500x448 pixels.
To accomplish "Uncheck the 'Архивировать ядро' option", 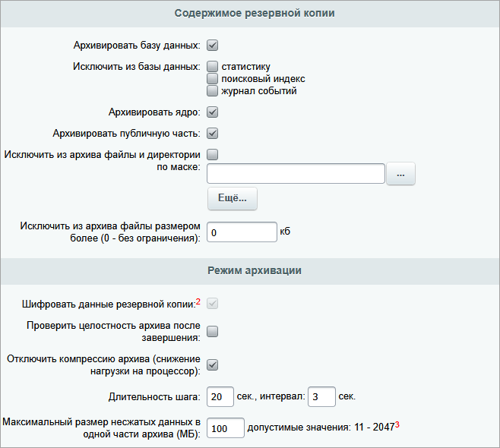I will 213,112.
